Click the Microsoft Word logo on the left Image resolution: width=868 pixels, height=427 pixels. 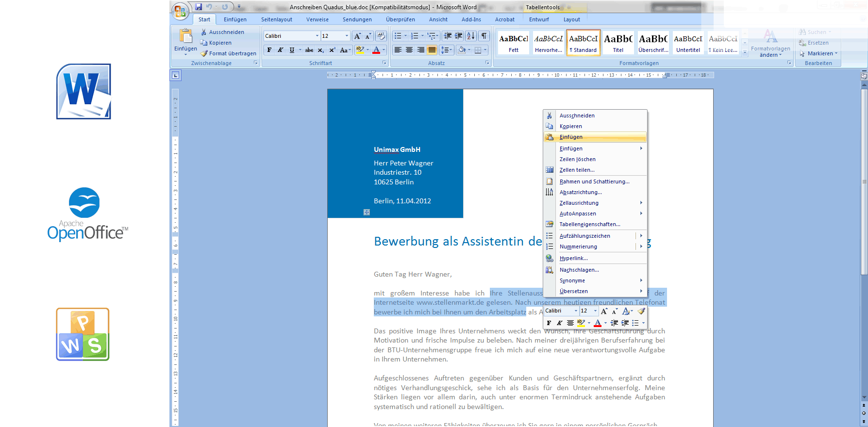tap(83, 91)
